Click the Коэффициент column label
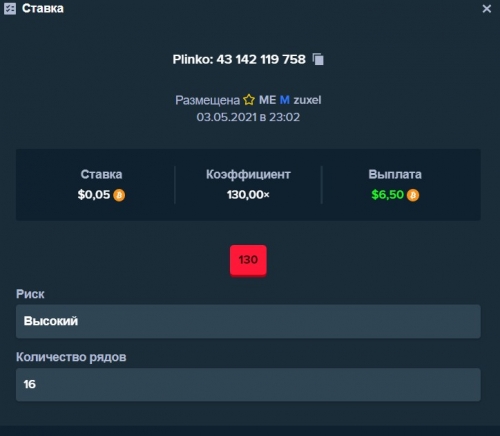 click(x=248, y=174)
